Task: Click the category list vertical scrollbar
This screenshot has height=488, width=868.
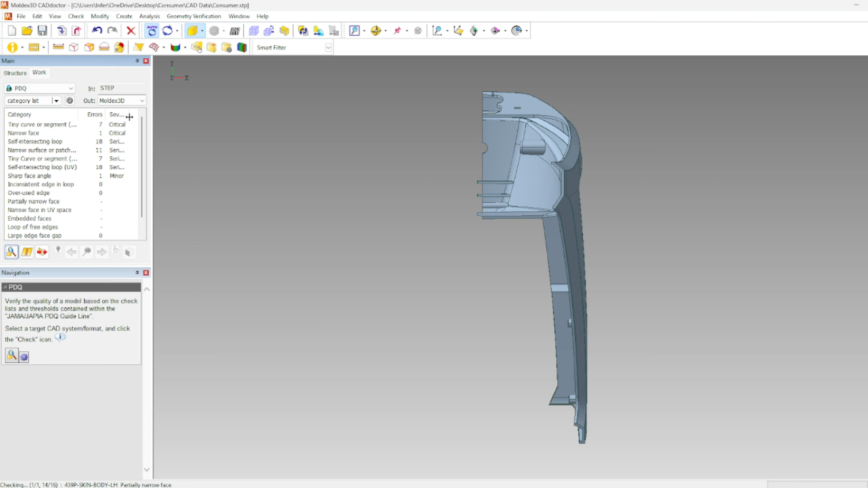Action: click(142, 168)
